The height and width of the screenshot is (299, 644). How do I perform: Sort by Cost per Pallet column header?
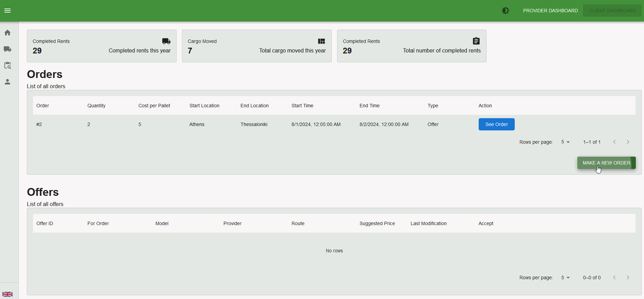click(x=154, y=106)
